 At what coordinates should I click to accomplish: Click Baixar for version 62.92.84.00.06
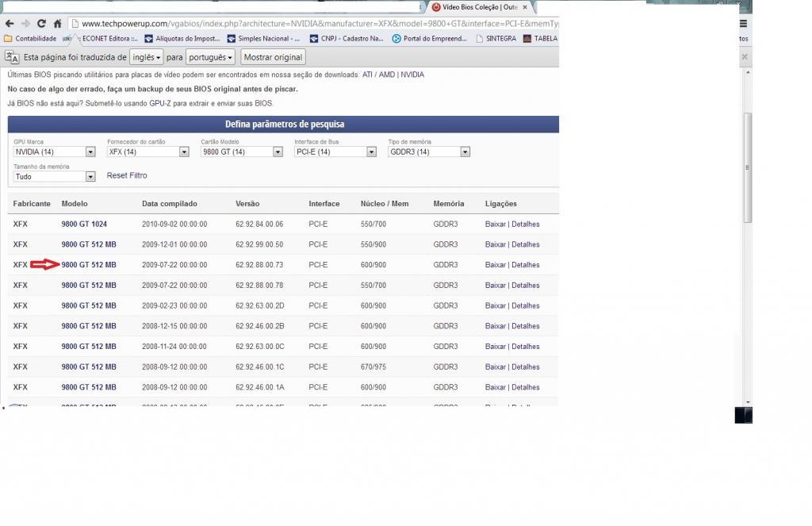click(x=495, y=225)
